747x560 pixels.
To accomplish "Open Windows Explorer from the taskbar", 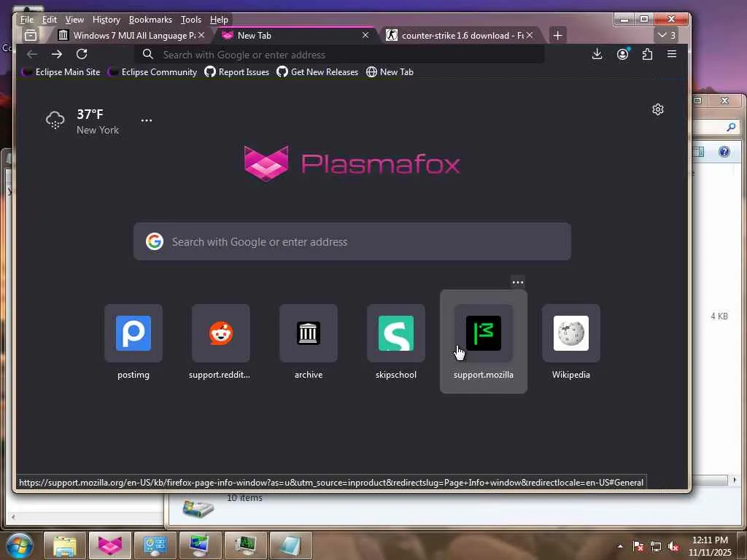I will [65, 545].
